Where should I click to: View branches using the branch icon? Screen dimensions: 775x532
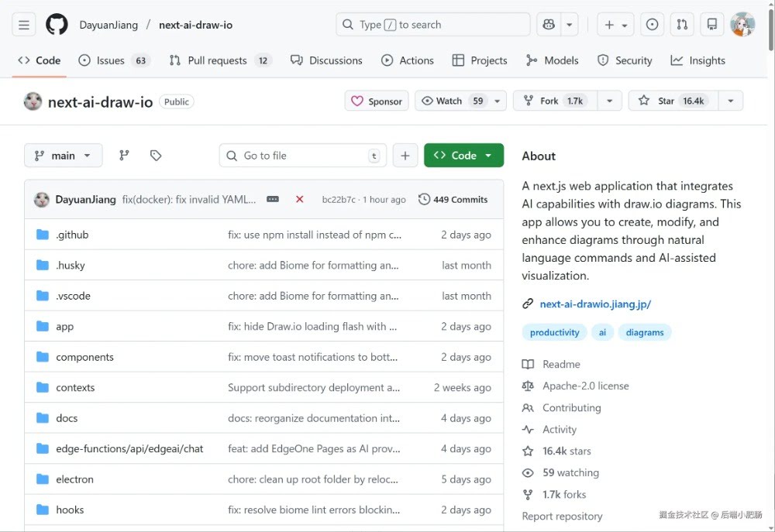(124, 156)
